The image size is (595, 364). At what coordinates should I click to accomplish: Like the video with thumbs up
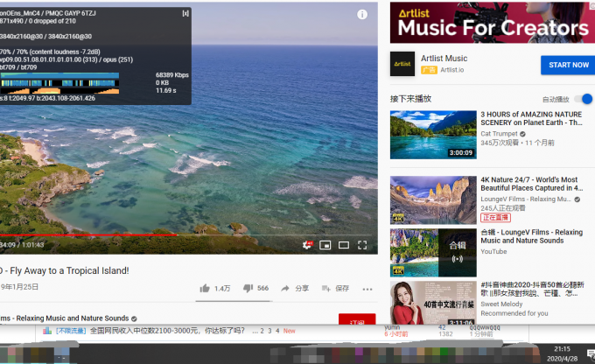coord(205,288)
